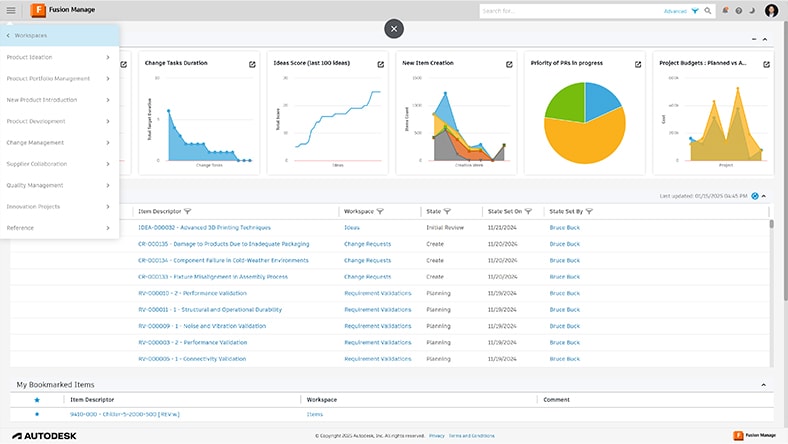Viewport: 788px width, 444px height.
Task: Open the Privacy footer link
Action: 437,436
